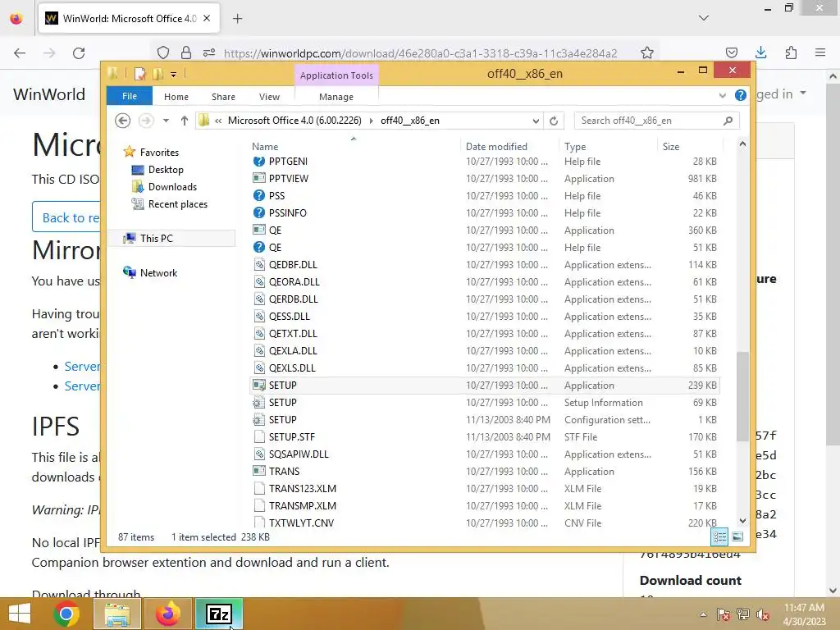840x630 pixels.
Task: Select the SETUP.STF file icon
Action: [258, 436]
